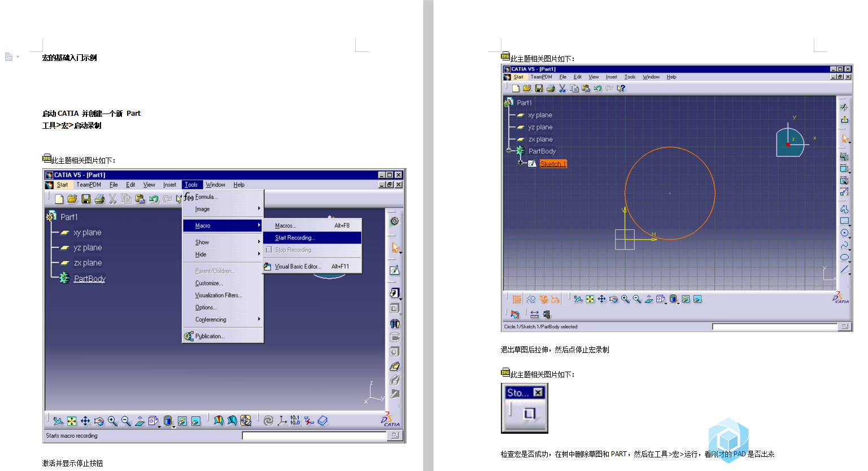Click the 10.1/10.0 numeric icon in menu screenshot

click(x=295, y=420)
